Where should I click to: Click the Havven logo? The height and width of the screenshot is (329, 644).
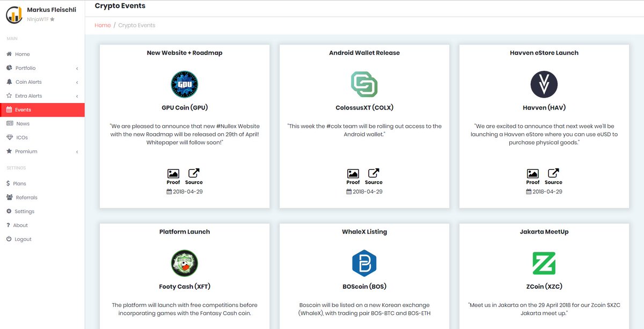point(544,84)
